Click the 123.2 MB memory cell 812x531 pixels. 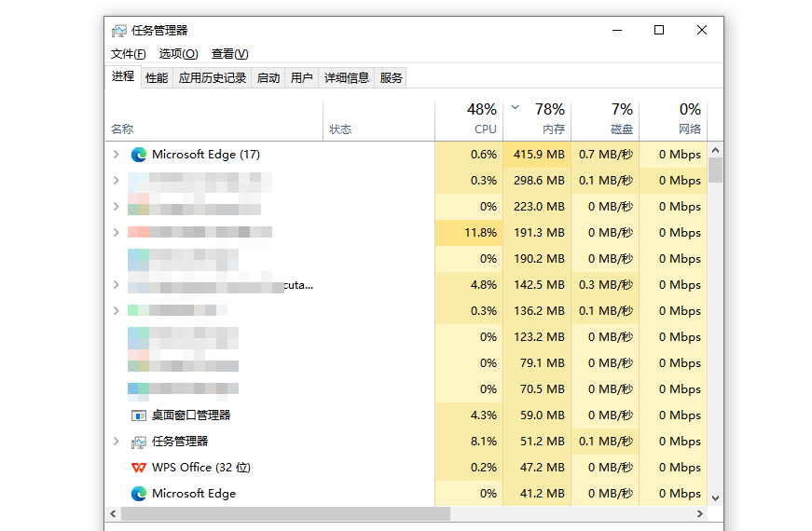pyautogui.click(x=537, y=337)
